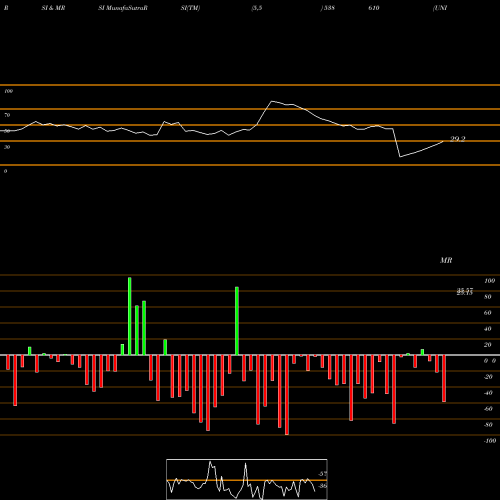The height and width of the screenshot is (500, 500).
Task: Click the '610' header text
Action: point(374,8)
